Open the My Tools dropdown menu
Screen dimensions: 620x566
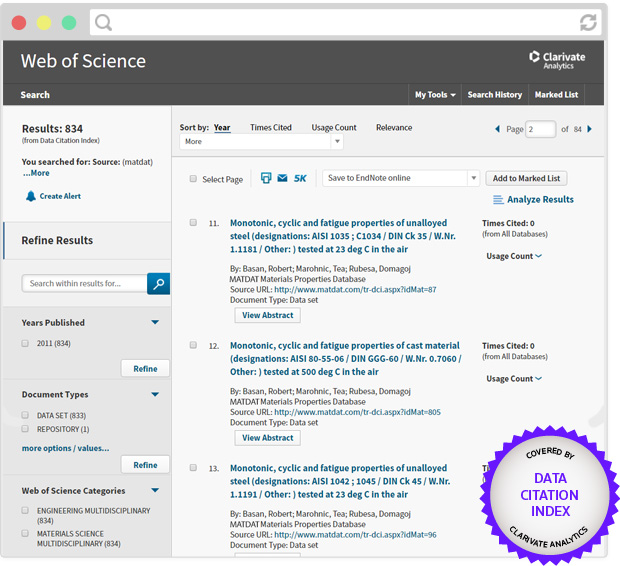[435, 95]
